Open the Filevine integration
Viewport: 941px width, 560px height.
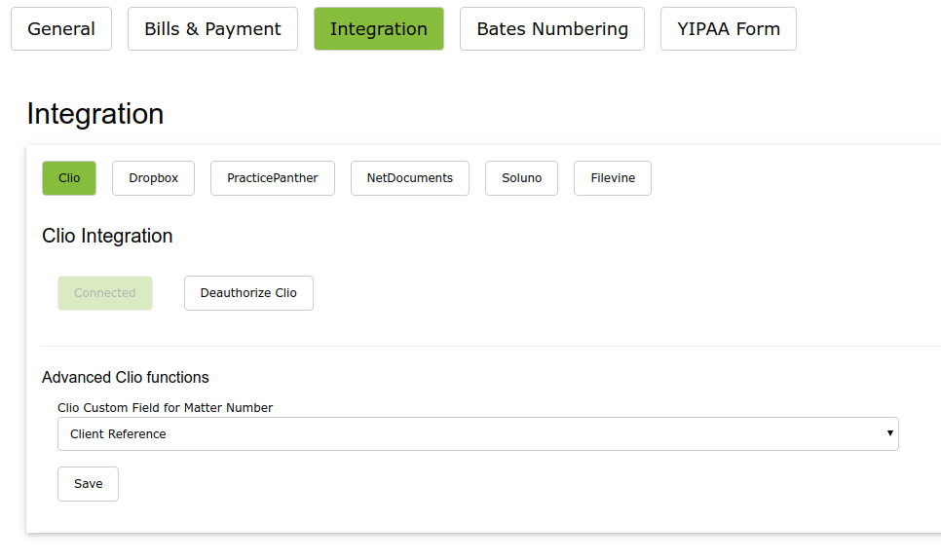pyautogui.click(x=613, y=178)
